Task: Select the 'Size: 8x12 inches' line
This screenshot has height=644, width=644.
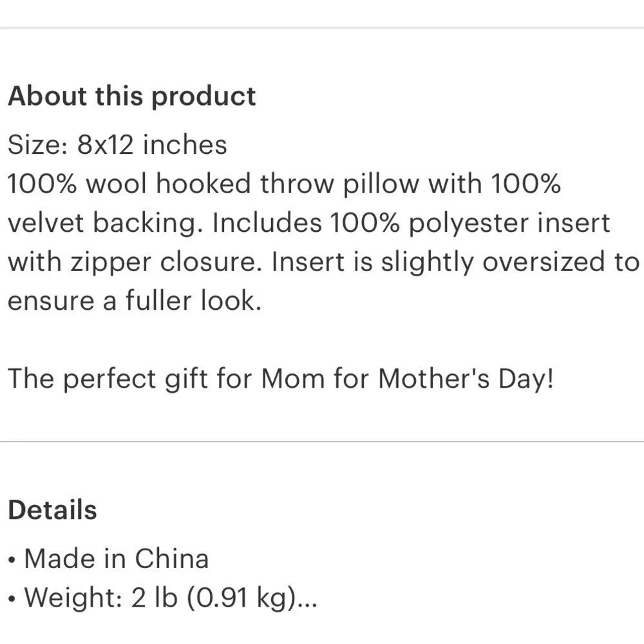Action: pyautogui.click(x=117, y=144)
